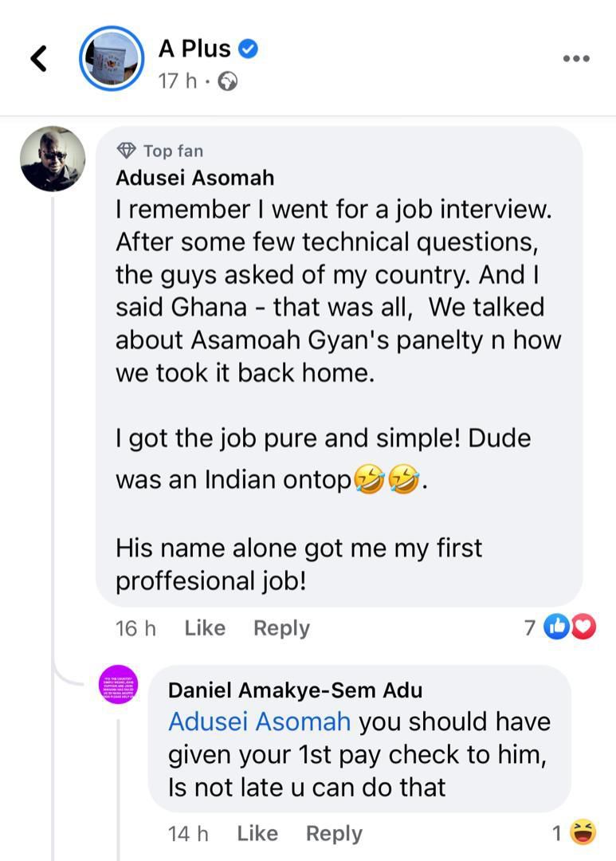Click the heart reaction on Adusei's comment
Viewport: 616px width, 861px height.
point(583,627)
